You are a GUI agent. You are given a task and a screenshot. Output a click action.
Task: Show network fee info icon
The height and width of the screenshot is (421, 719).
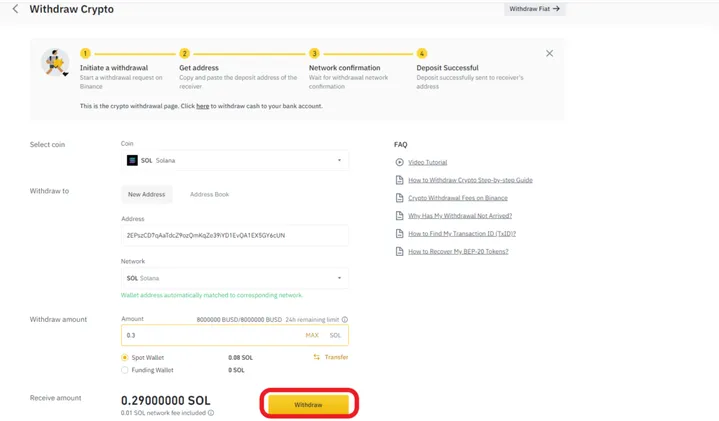point(211,413)
